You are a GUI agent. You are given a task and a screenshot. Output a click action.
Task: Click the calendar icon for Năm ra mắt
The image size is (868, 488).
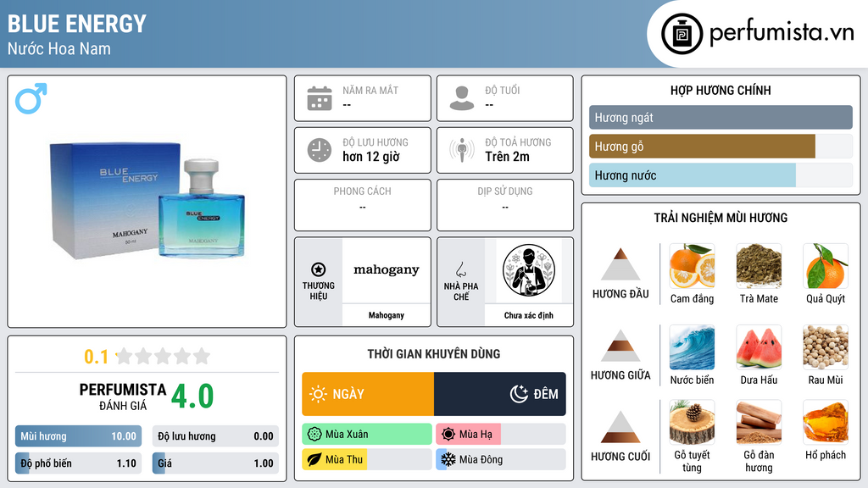pos(320,98)
